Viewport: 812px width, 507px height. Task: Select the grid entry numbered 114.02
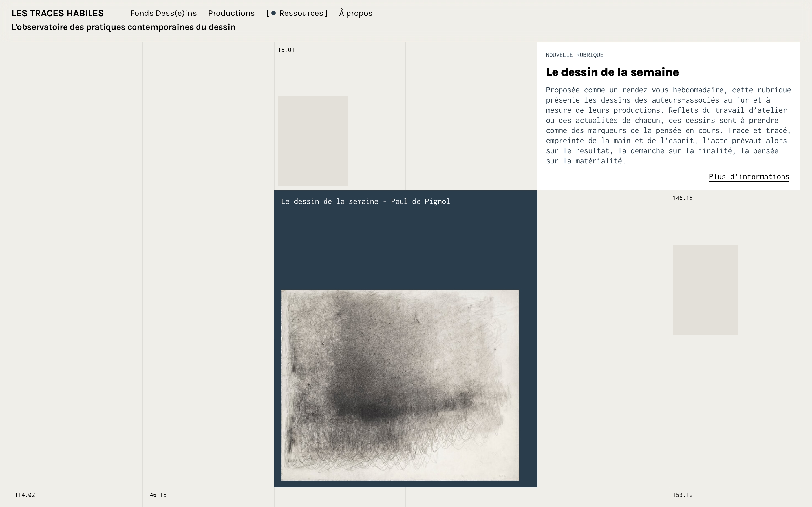click(25, 495)
